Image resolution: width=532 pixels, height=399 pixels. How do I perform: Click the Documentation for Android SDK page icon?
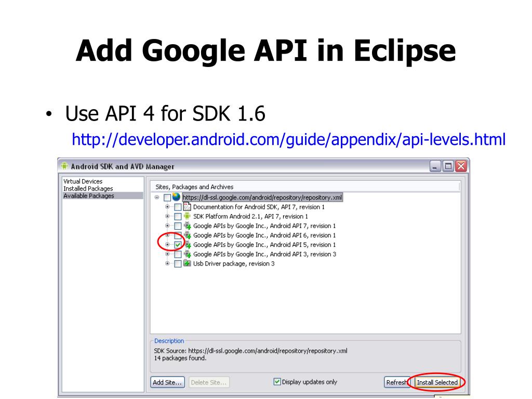187,206
